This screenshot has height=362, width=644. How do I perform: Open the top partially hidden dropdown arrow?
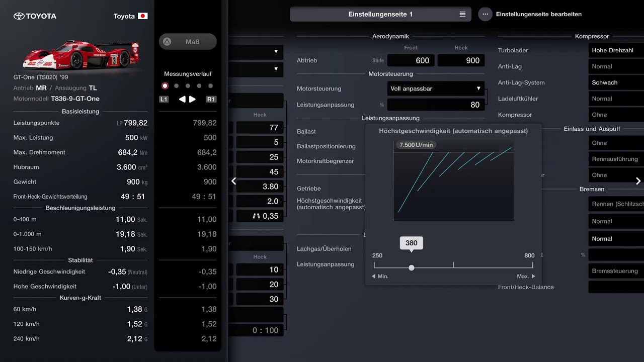276,52
